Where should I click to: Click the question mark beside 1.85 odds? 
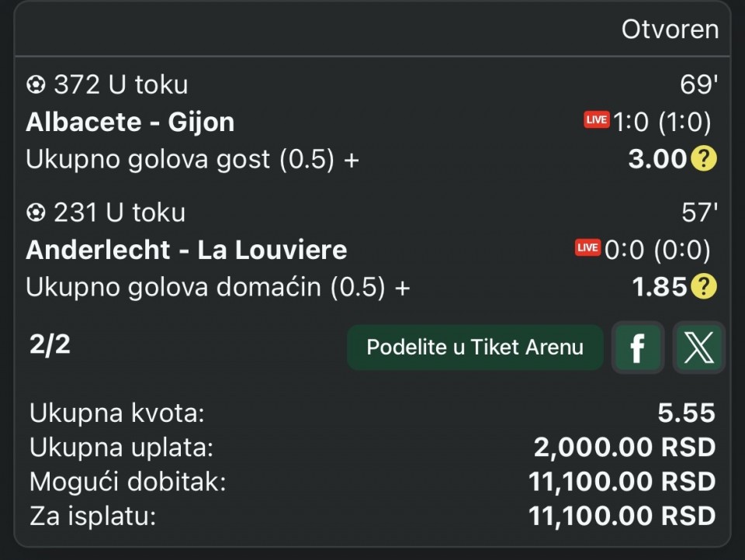coord(703,287)
